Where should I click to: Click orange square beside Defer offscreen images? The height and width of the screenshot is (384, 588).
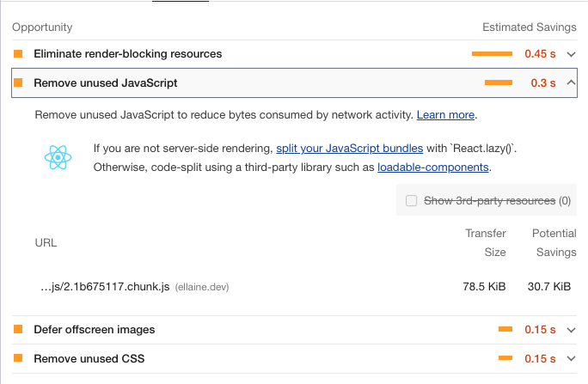[x=18, y=329]
